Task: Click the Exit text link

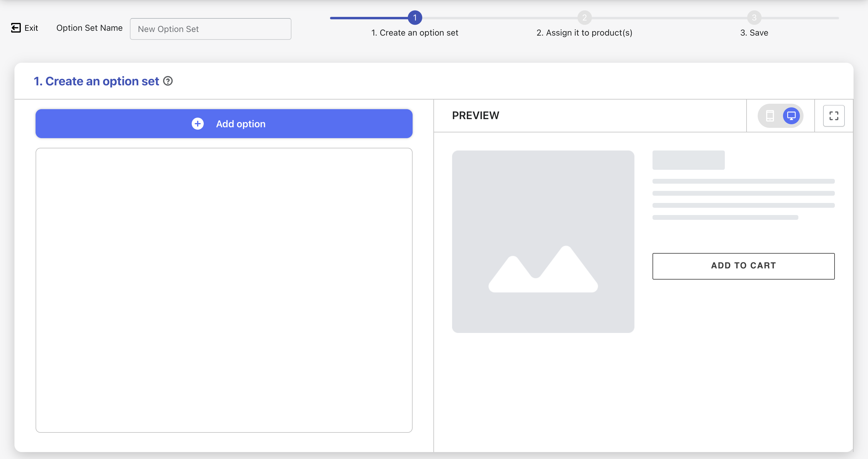Action: (31, 28)
